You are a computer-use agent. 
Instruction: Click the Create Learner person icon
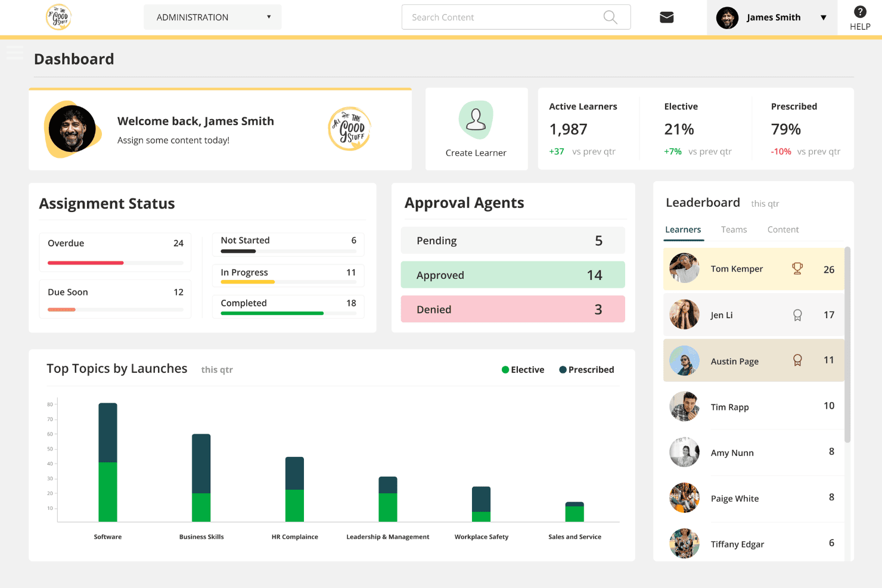click(x=476, y=120)
